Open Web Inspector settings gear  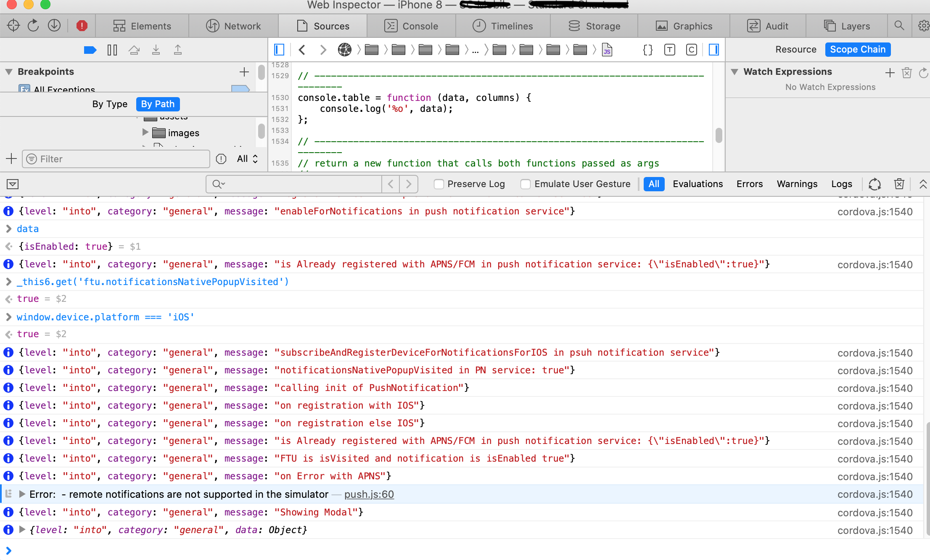tap(924, 26)
